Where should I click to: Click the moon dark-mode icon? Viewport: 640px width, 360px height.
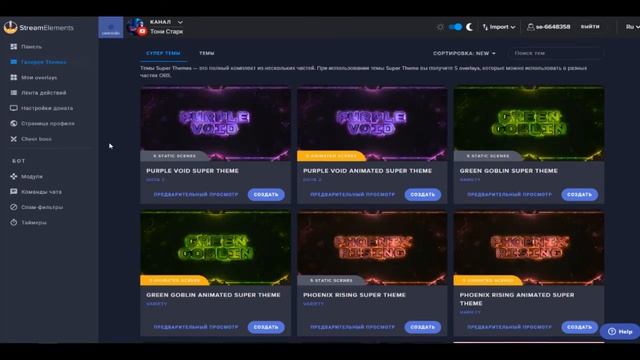tap(469, 27)
